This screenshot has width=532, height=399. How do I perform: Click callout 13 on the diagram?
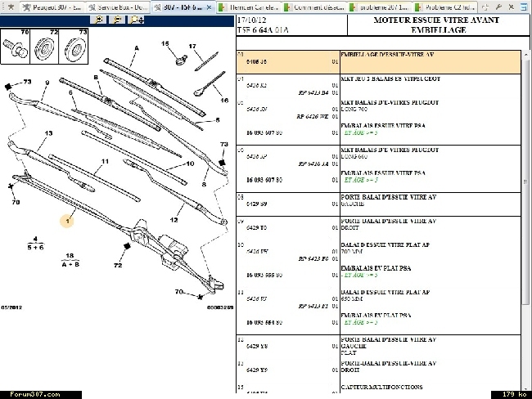(x=48, y=133)
